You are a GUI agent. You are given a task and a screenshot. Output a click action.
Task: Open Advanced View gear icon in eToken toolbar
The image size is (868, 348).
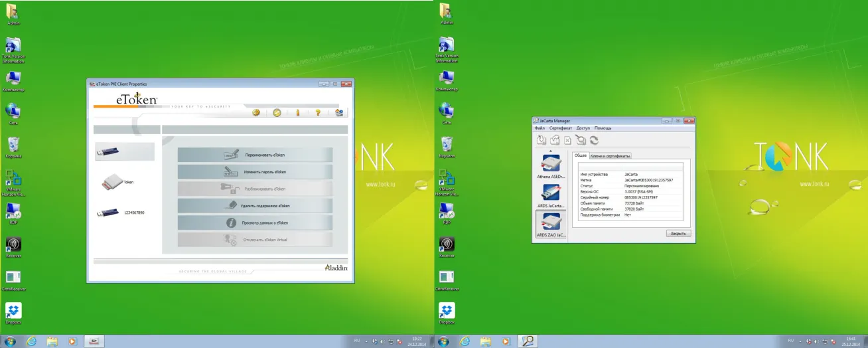point(256,112)
